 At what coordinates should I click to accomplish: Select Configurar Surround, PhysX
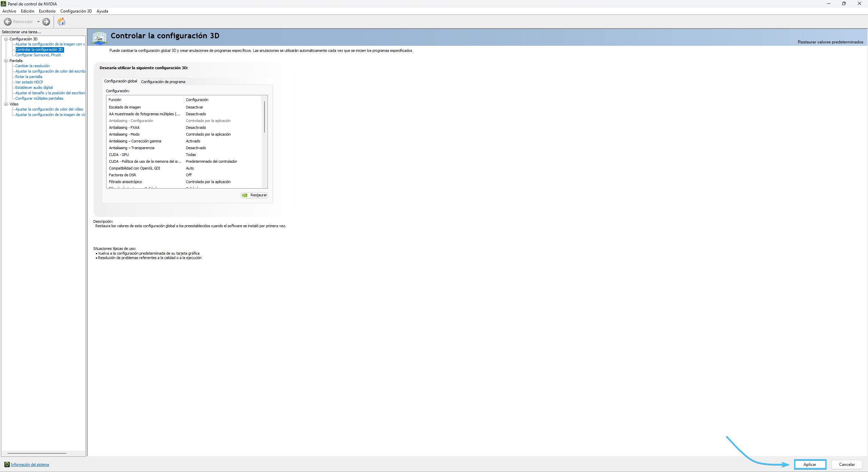pyautogui.click(x=38, y=55)
